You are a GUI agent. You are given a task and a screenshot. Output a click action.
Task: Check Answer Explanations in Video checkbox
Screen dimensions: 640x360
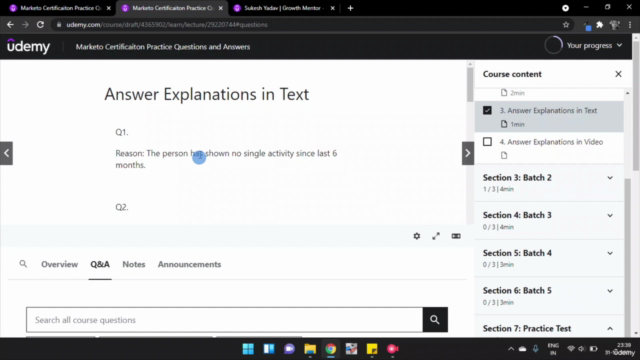click(x=487, y=142)
